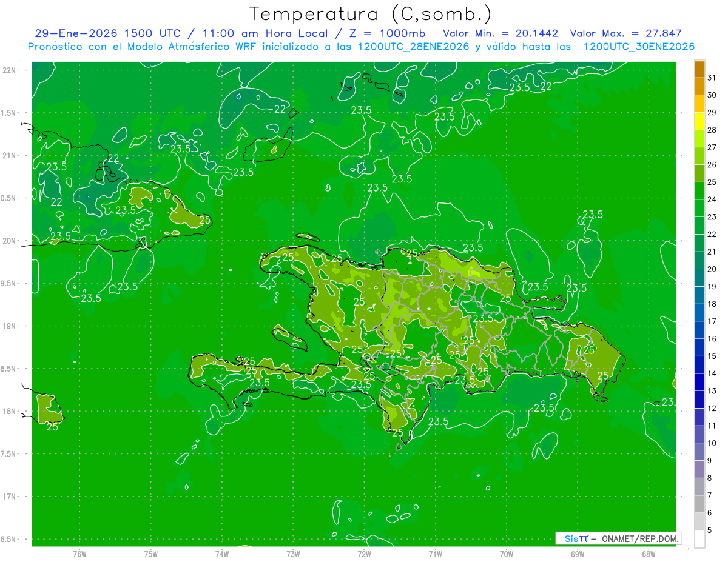Screen dimensions: 728x562
Task: Pick the legend color band between 27 and 28
Action: coord(699,138)
